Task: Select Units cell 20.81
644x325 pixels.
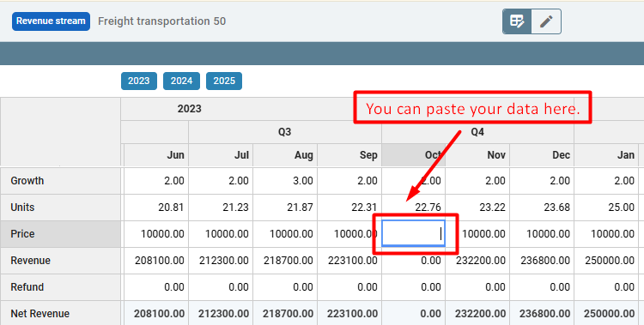Action: click(x=156, y=208)
